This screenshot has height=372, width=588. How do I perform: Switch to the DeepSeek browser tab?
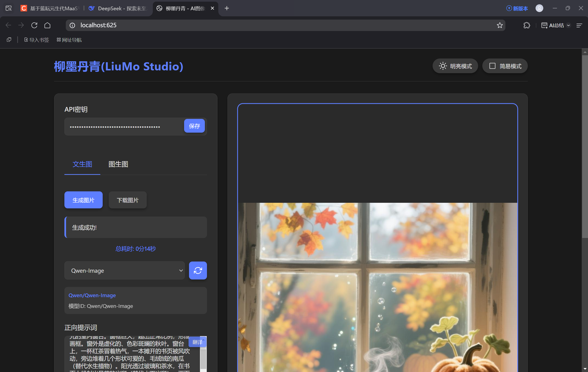pyautogui.click(x=119, y=8)
